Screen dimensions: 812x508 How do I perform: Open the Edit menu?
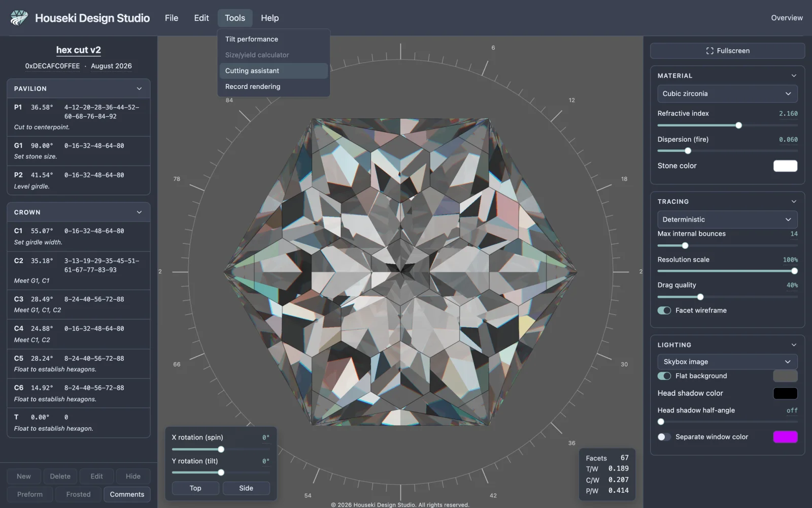click(x=201, y=18)
